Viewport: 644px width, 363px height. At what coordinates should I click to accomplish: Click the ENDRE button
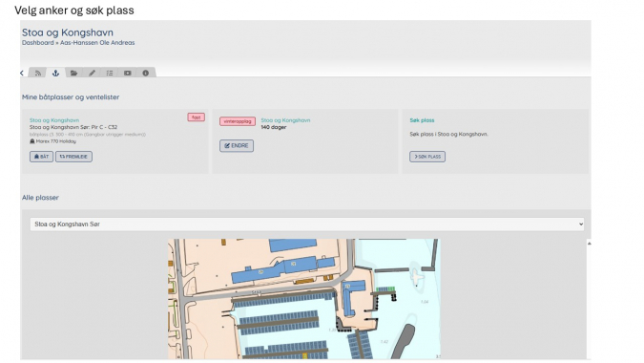click(237, 145)
